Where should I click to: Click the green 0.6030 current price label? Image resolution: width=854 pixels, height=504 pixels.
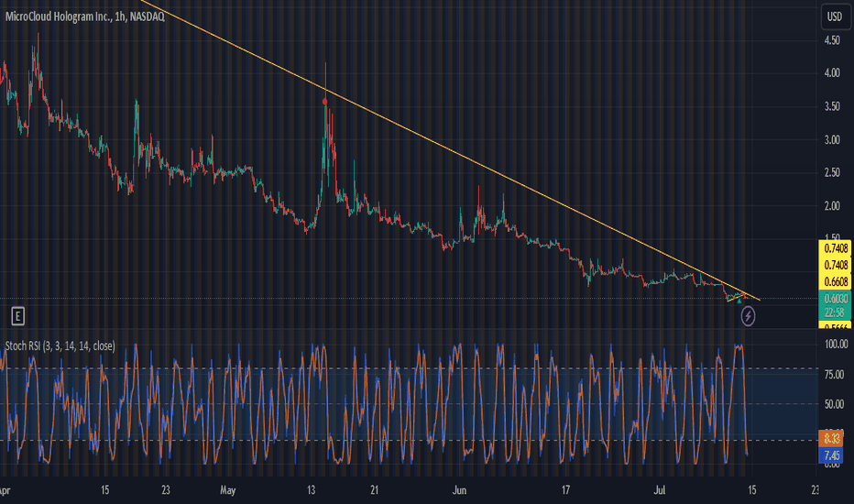click(x=835, y=299)
